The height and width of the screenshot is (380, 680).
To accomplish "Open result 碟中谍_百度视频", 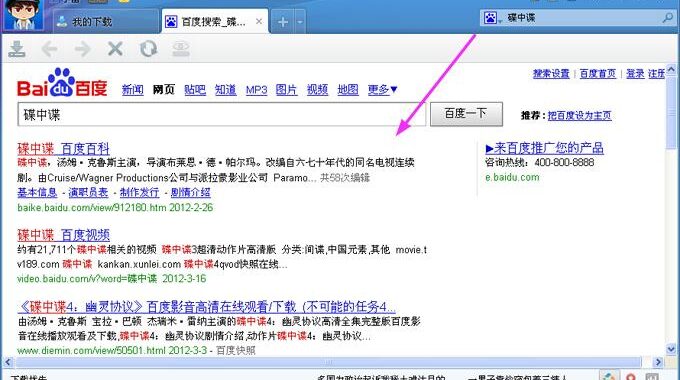I will 63,235.
